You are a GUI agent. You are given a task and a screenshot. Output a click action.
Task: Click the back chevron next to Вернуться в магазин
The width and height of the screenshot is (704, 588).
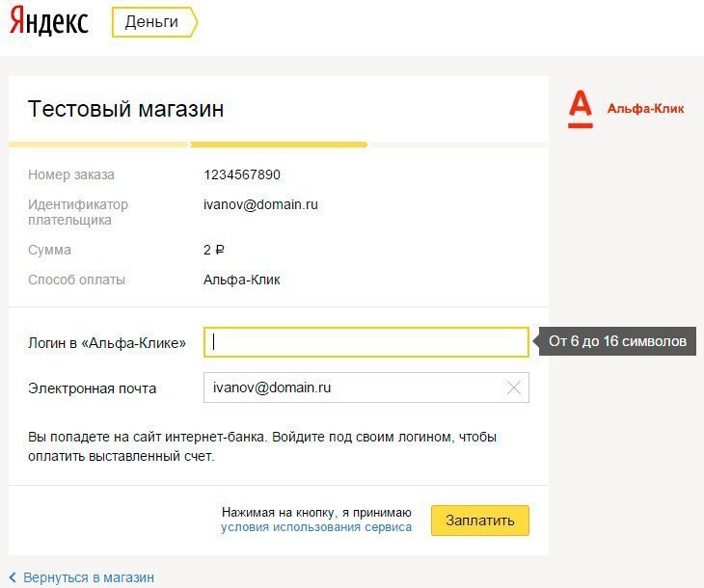pos(13,577)
